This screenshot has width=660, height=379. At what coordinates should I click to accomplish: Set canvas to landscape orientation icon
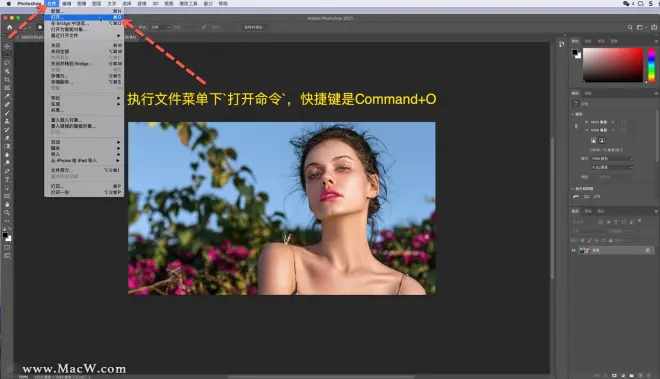point(602,140)
